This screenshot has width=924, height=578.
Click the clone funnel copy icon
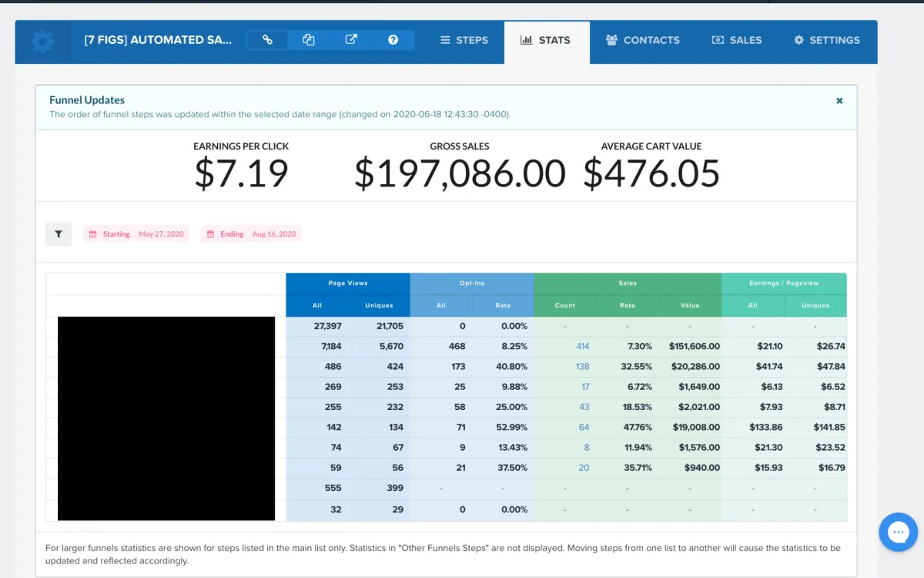(x=309, y=40)
